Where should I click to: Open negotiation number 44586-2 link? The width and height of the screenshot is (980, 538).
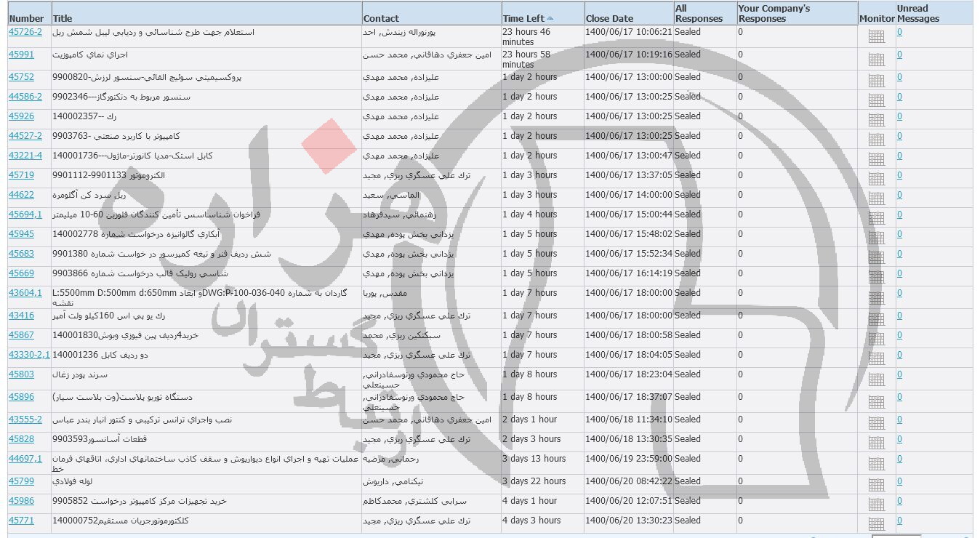click(x=25, y=97)
